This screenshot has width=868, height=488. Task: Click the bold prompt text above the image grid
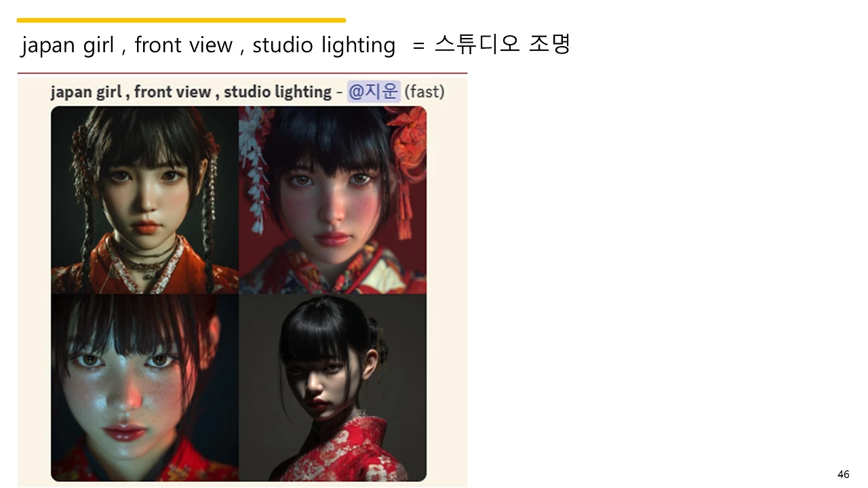191,92
